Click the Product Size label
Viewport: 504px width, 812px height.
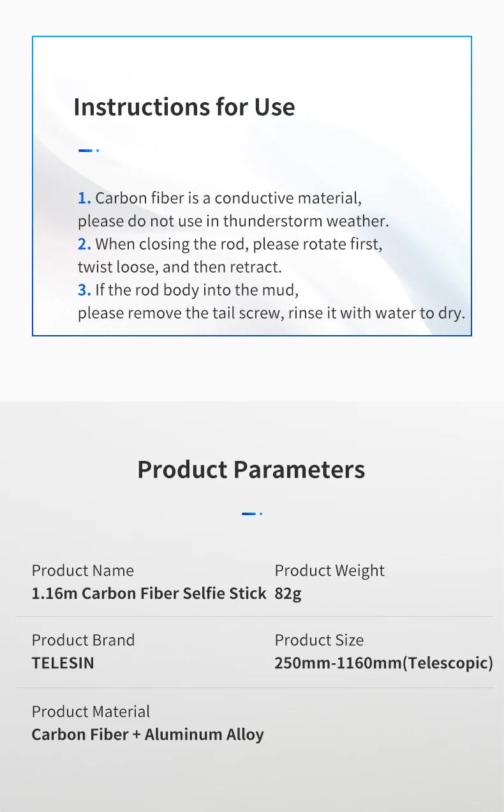coord(319,640)
